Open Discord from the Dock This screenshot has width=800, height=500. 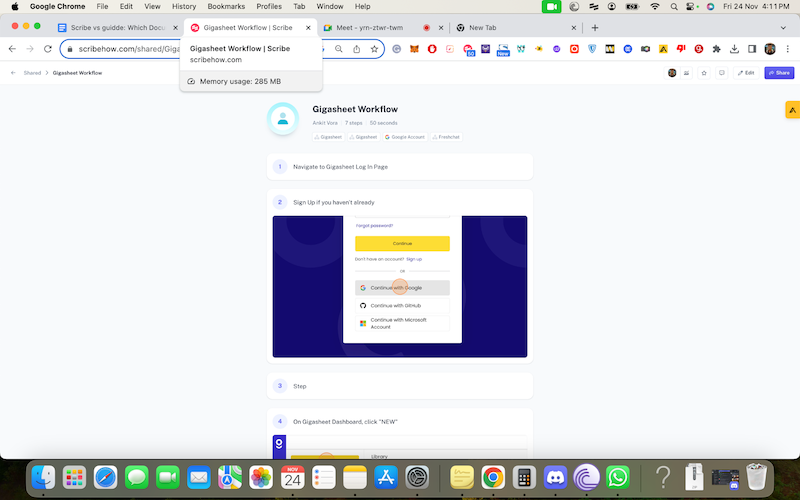(555, 478)
